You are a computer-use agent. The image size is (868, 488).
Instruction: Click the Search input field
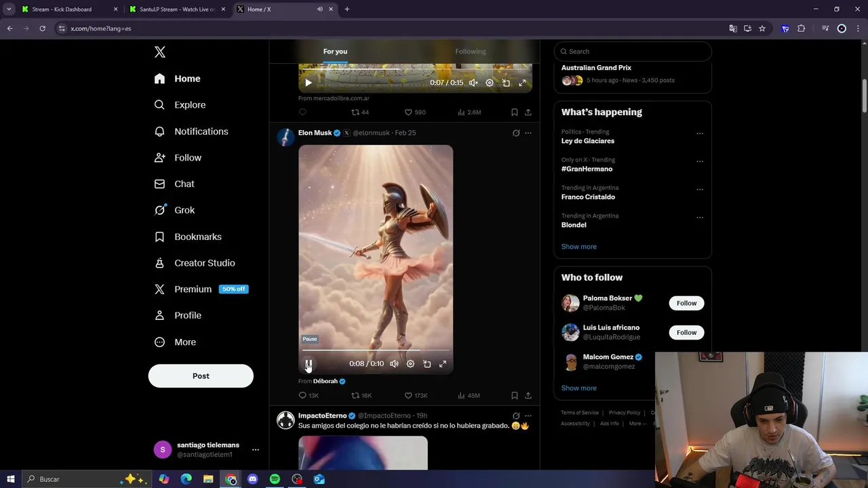pyautogui.click(x=633, y=52)
